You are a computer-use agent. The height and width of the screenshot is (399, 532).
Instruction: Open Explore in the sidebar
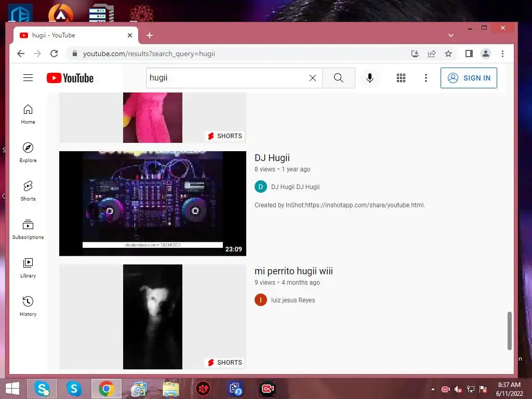coord(28,153)
